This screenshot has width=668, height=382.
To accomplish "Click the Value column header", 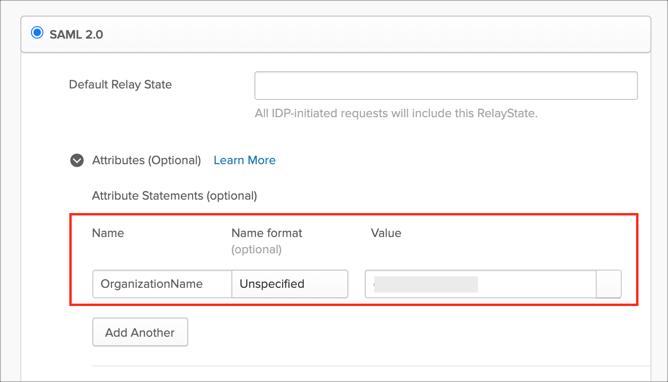I will click(386, 233).
